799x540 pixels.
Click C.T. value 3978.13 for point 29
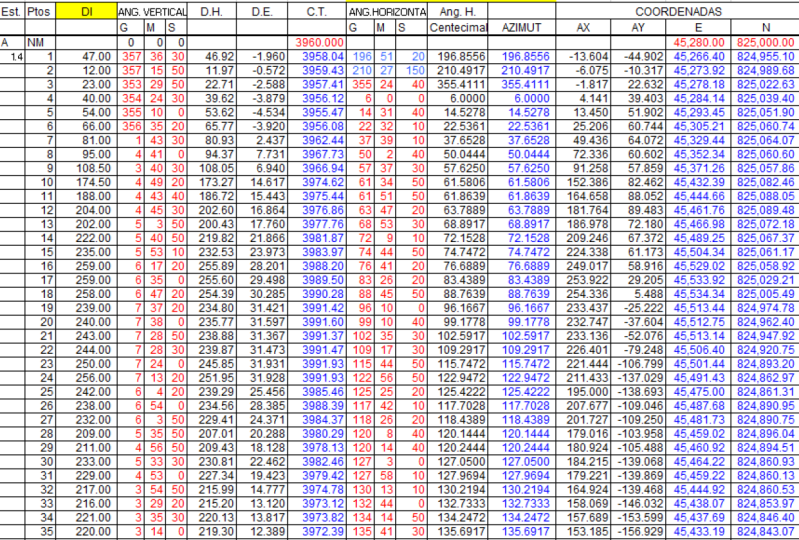(323, 448)
